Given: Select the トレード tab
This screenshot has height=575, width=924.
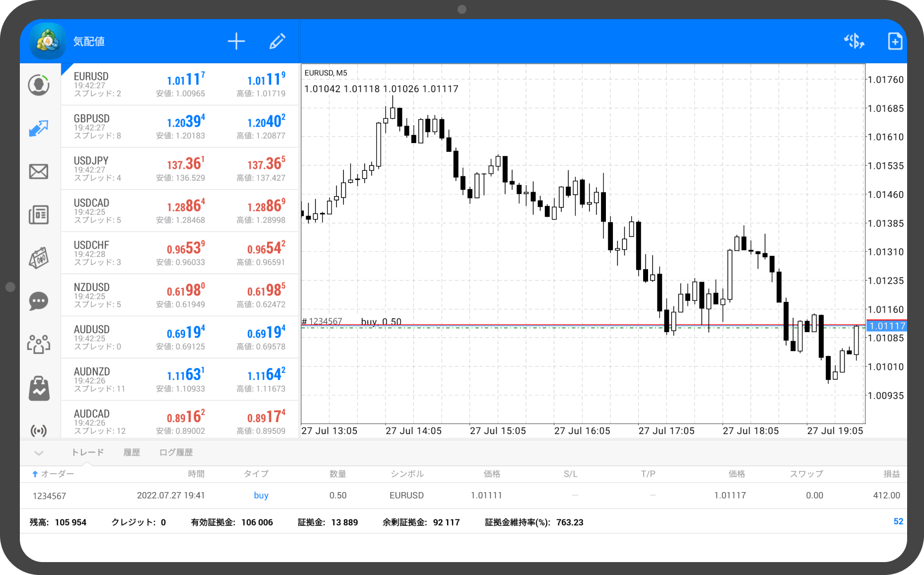Looking at the screenshot, I should point(87,452).
